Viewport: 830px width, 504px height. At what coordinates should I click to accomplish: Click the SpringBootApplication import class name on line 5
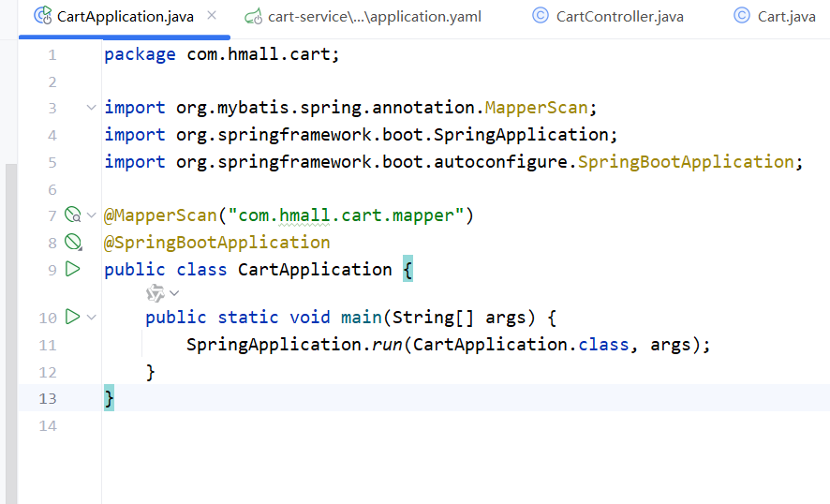(686, 161)
